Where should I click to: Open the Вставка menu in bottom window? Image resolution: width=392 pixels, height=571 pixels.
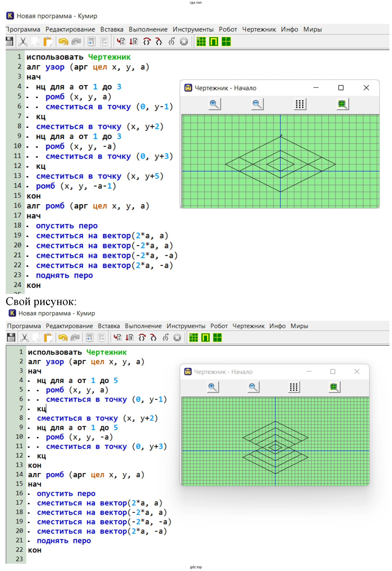point(109,326)
